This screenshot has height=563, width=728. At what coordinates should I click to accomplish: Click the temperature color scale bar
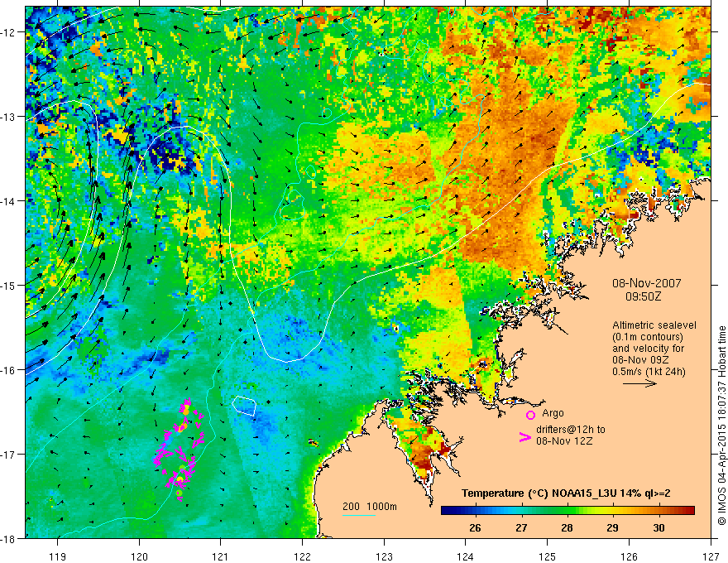point(568,511)
